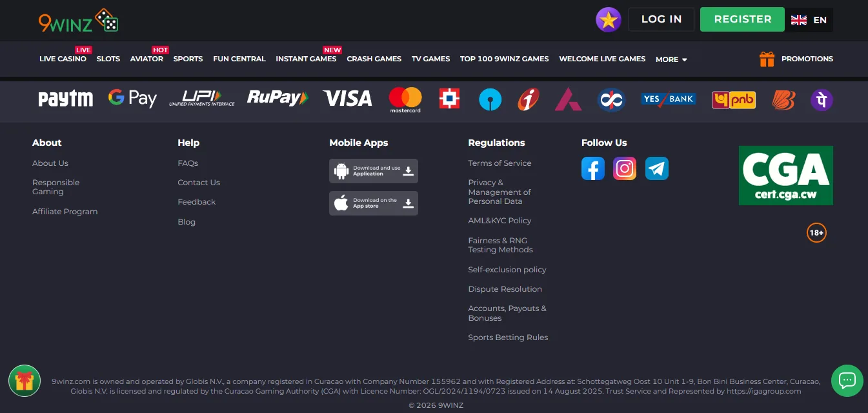868x413 pixels.
Task: Open the EN language selector
Action: 809,20
